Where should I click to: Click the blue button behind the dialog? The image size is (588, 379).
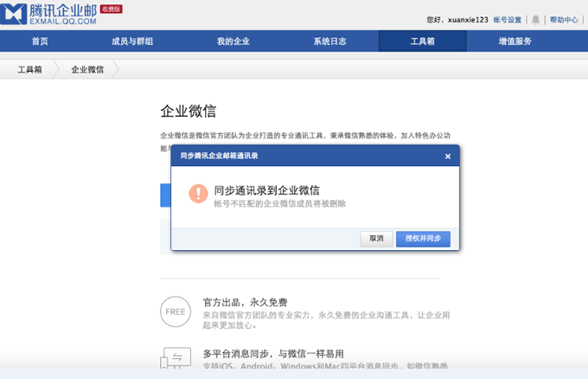pos(165,196)
